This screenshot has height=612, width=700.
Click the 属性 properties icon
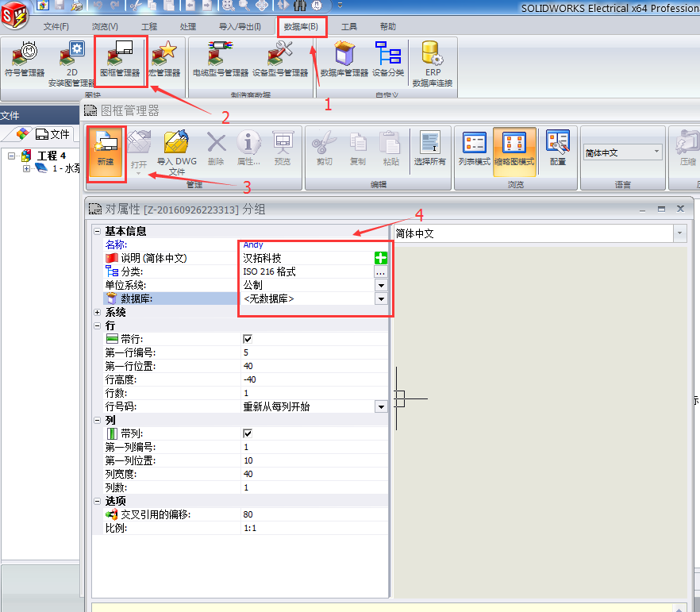[x=248, y=148]
